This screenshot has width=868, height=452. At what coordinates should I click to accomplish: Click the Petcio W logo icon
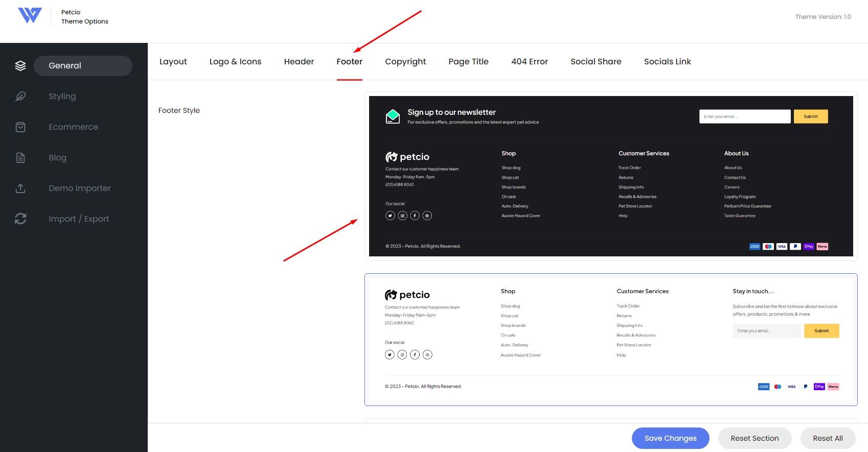pos(30,15)
